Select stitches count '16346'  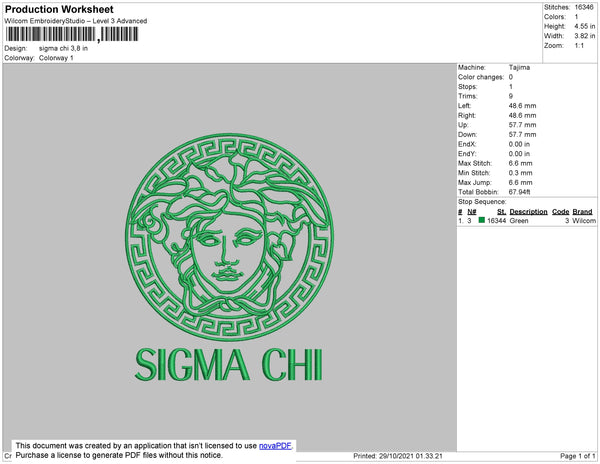click(x=584, y=7)
